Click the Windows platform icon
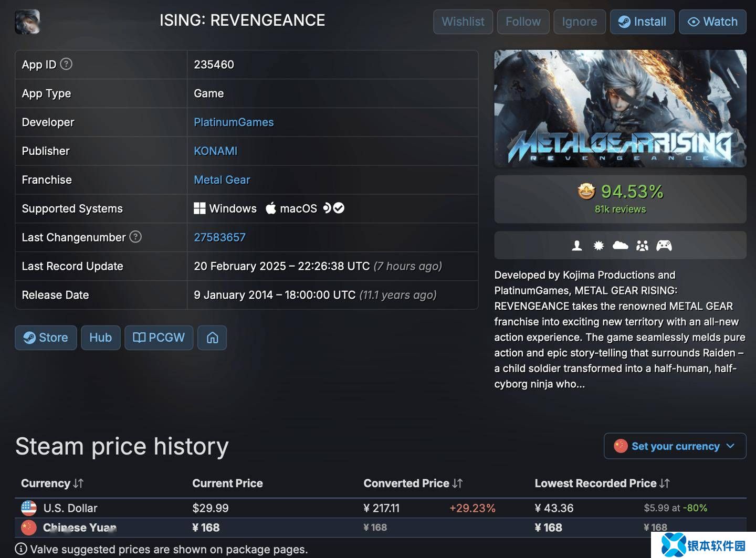This screenshot has width=756, height=558. pos(200,208)
